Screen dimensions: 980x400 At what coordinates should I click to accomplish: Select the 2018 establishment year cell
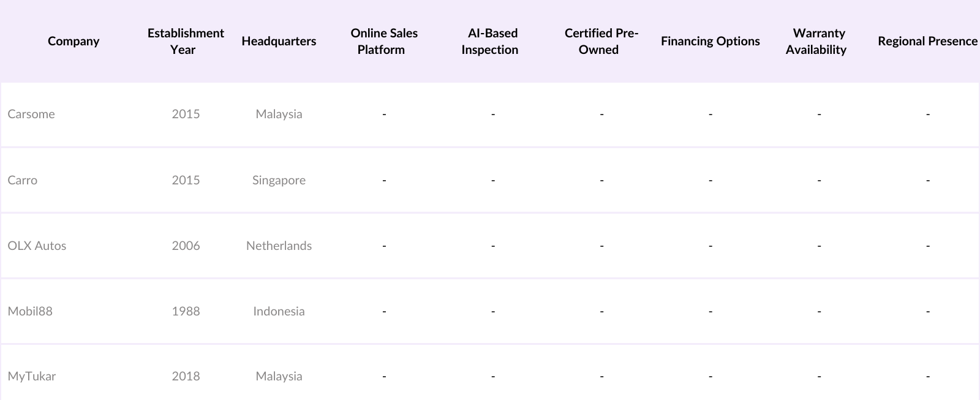(x=186, y=376)
